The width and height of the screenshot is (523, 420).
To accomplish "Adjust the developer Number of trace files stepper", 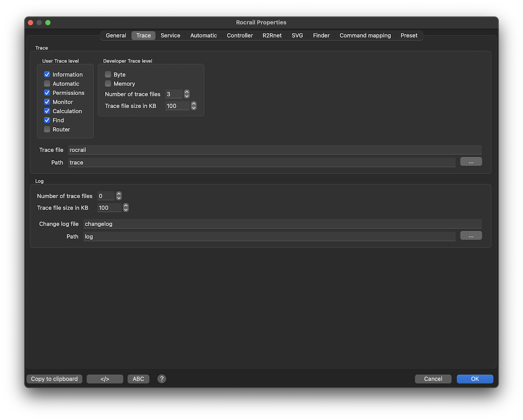I will click(187, 94).
